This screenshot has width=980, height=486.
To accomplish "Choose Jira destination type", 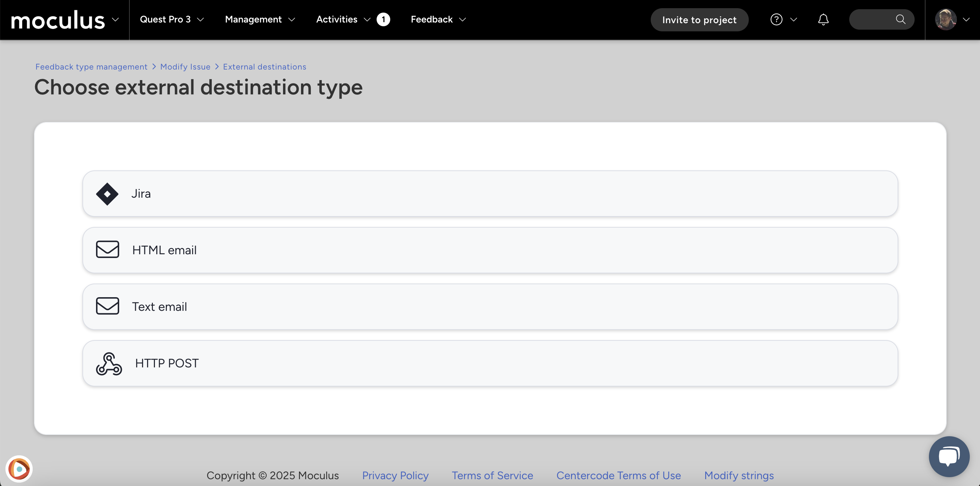I will [490, 194].
